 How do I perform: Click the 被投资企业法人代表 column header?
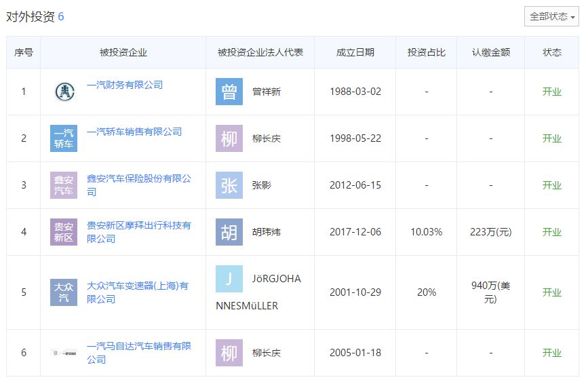coord(260,52)
